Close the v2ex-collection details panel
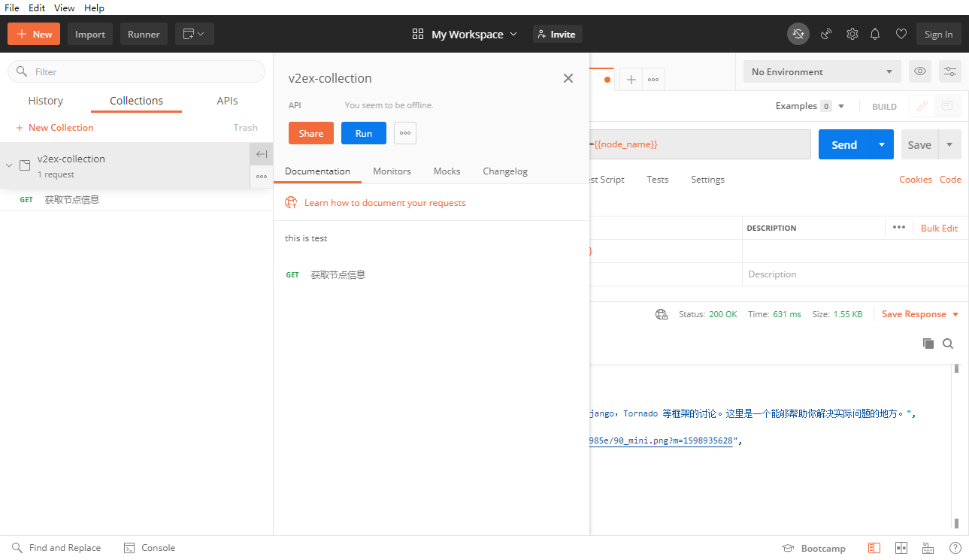The image size is (969, 560). tap(568, 78)
